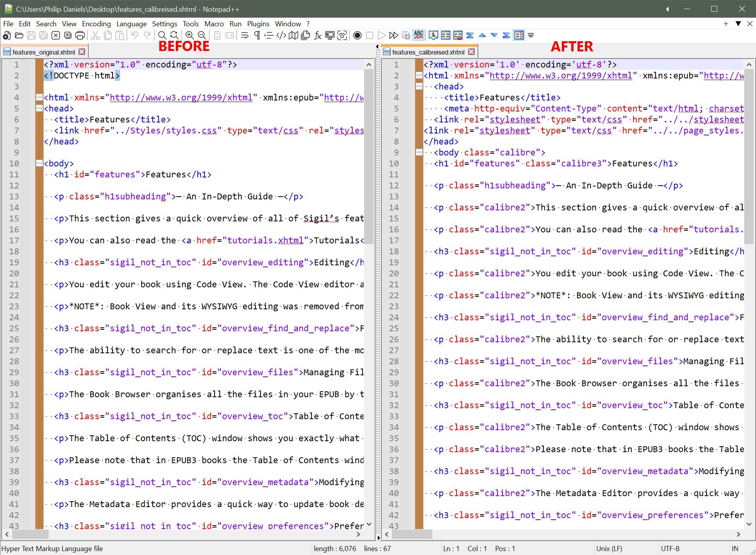This screenshot has width=756, height=555.
Task: Click the UTF-8 encoding status field
Action: [x=670, y=548]
